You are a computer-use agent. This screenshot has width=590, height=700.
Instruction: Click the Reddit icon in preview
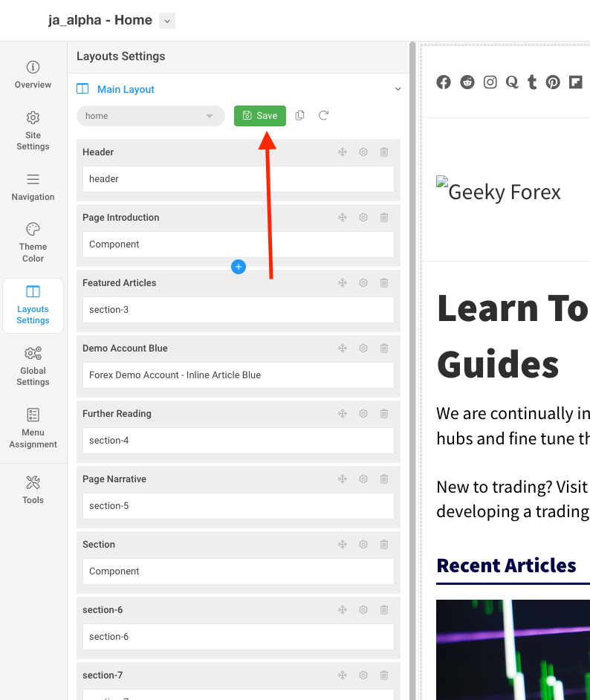tap(467, 82)
